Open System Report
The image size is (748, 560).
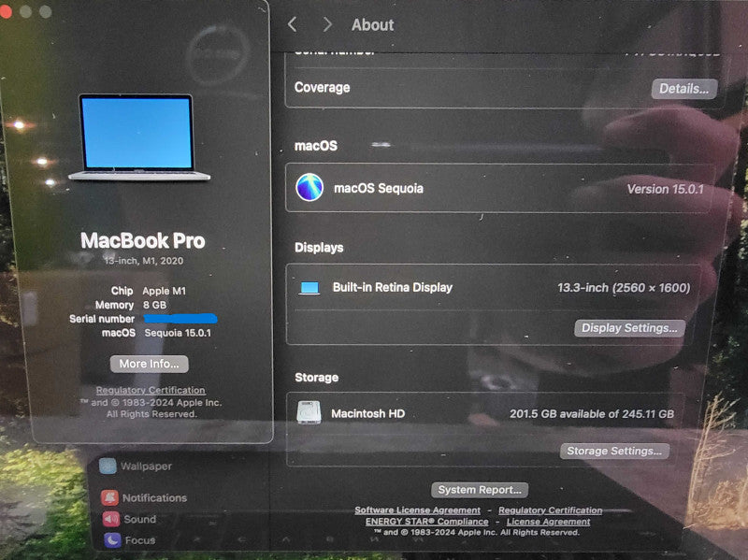[x=480, y=490]
